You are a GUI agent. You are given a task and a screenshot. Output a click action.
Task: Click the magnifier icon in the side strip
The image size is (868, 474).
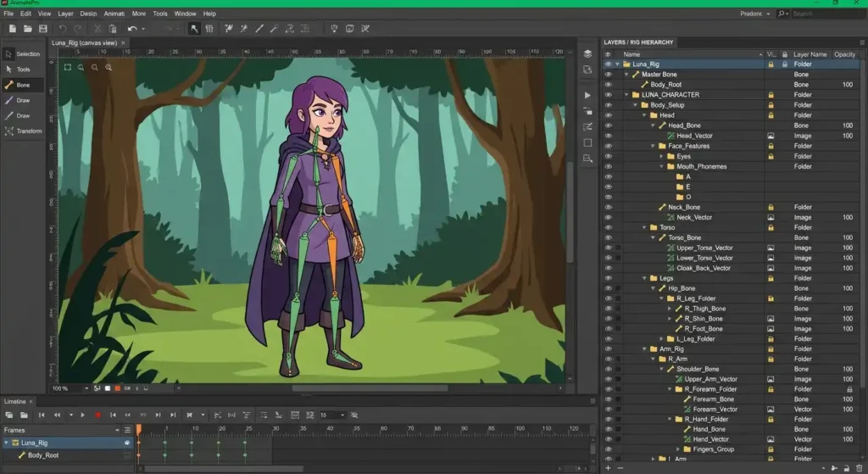[587, 159]
